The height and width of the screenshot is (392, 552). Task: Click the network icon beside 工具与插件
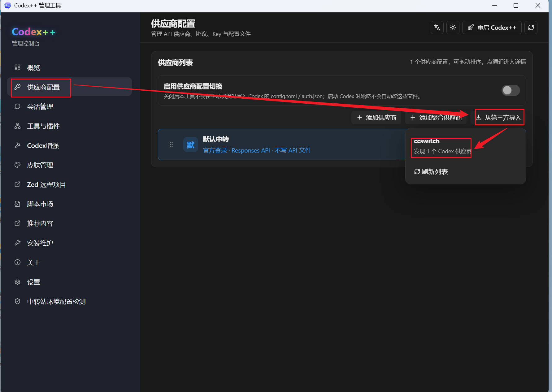click(18, 126)
